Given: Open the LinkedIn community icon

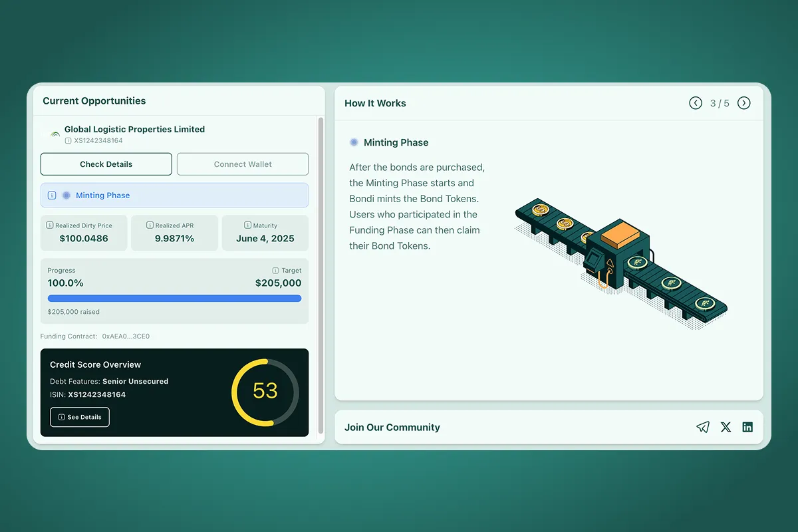Looking at the screenshot, I should pos(747,427).
